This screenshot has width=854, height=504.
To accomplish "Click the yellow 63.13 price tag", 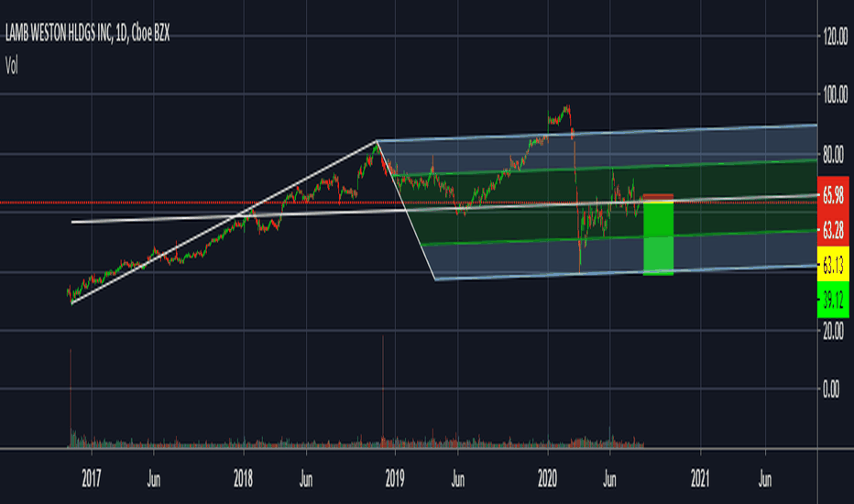I will coord(833,264).
